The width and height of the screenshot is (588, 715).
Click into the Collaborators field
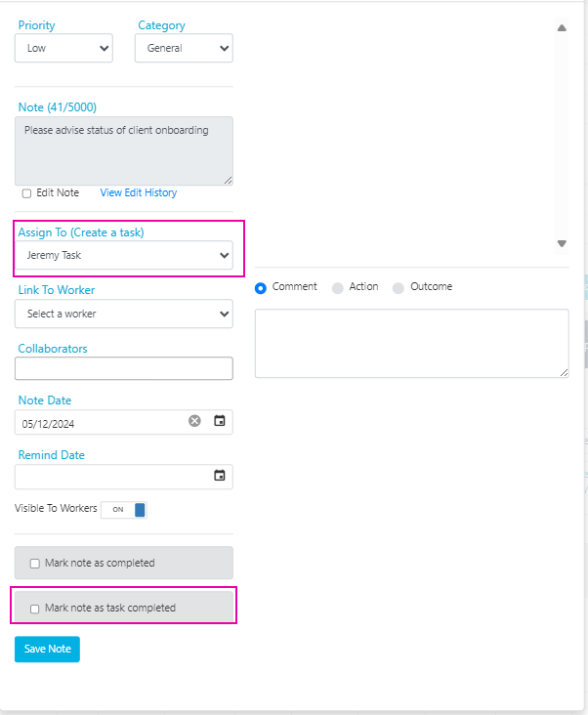(123, 368)
